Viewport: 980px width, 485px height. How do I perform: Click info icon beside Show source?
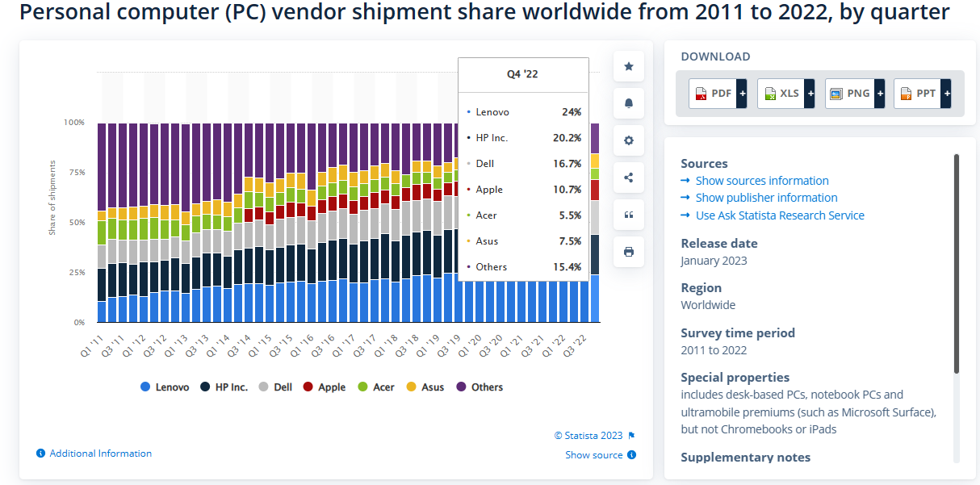[x=632, y=455]
